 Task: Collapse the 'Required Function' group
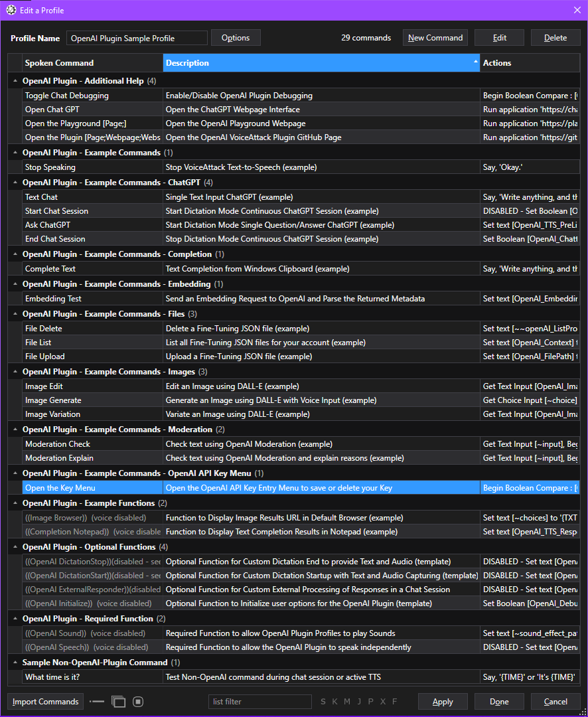[x=15, y=618]
